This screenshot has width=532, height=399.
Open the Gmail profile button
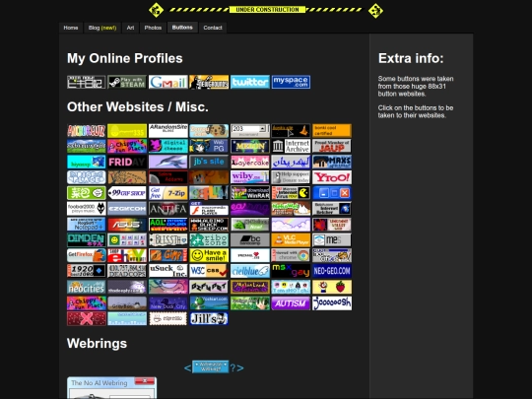tap(167, 82)
